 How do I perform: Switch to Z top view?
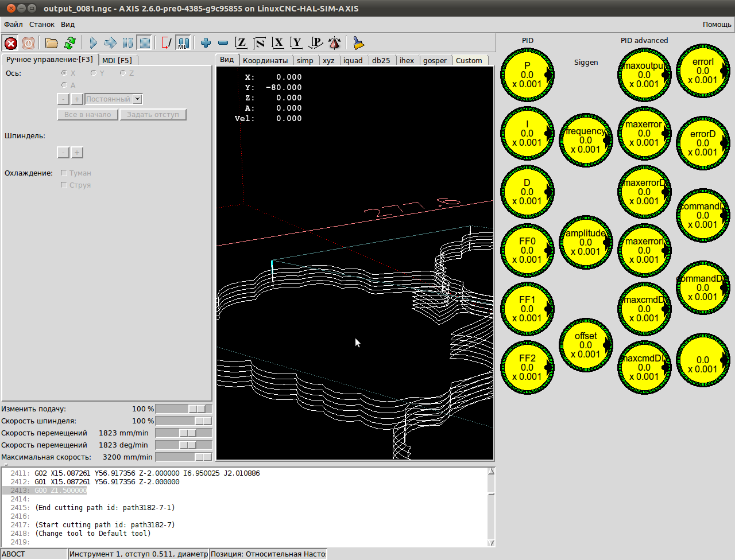(241, 43)
